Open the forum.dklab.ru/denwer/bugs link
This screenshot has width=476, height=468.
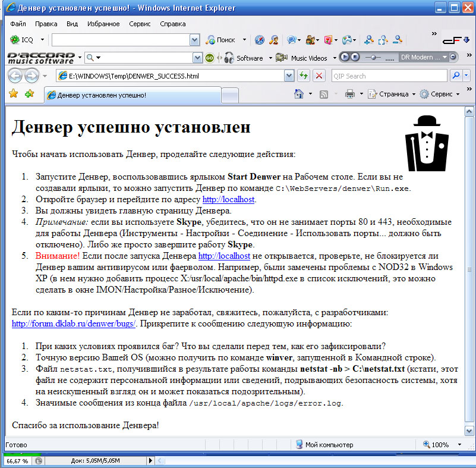[74, 323]
